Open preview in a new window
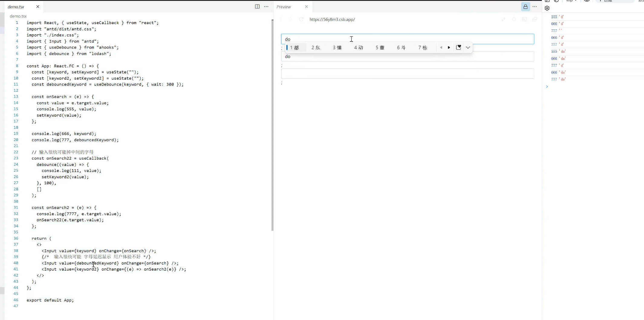 (x=535, y=19)
